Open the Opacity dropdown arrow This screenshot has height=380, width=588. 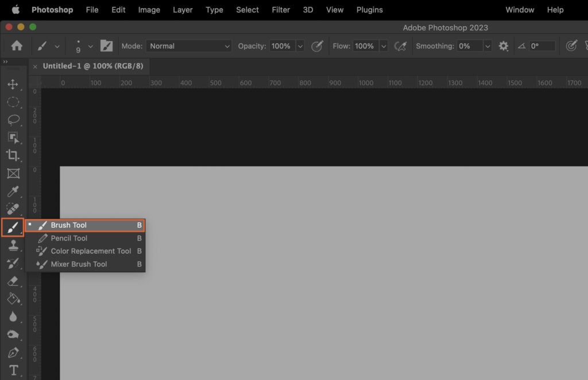pos(300,46)
